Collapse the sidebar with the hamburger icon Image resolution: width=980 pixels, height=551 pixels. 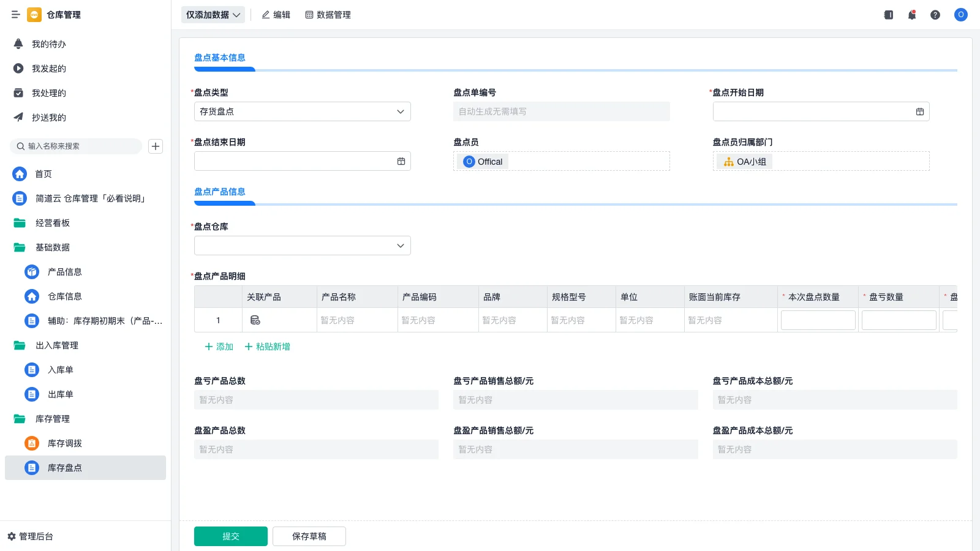point(16,15)
